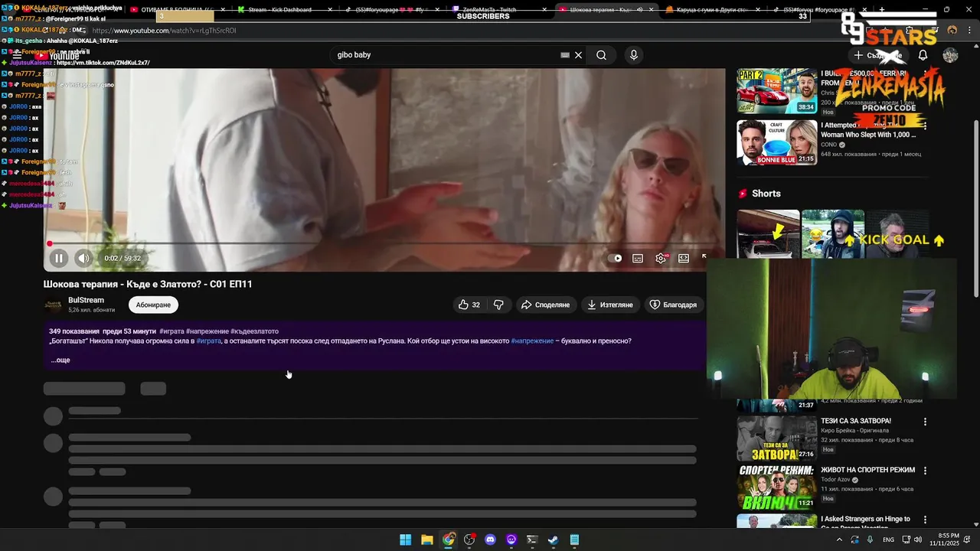Open options for 'ЖИВОТ НА СПОРТЕН РЕЖИМ' video
This screenshot has height=551, width=980.
(925, 471)
